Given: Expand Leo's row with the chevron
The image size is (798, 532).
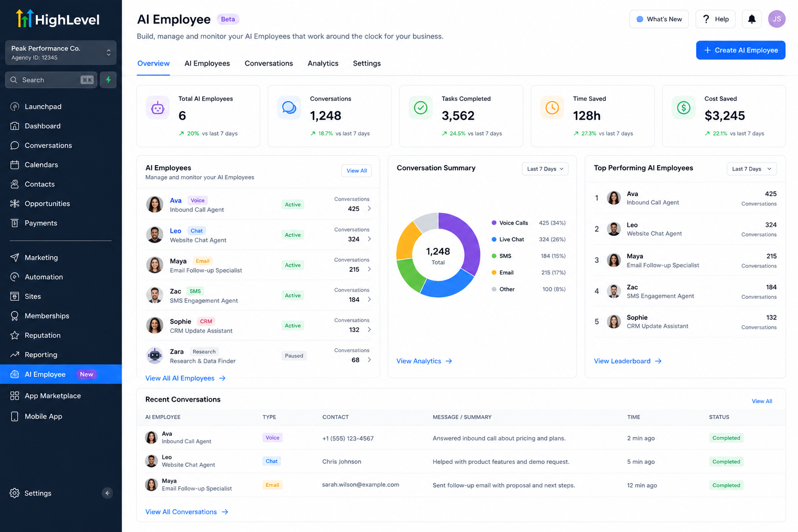Looking at the screenshot, I should pyautogui.click(x=369, y=239).
